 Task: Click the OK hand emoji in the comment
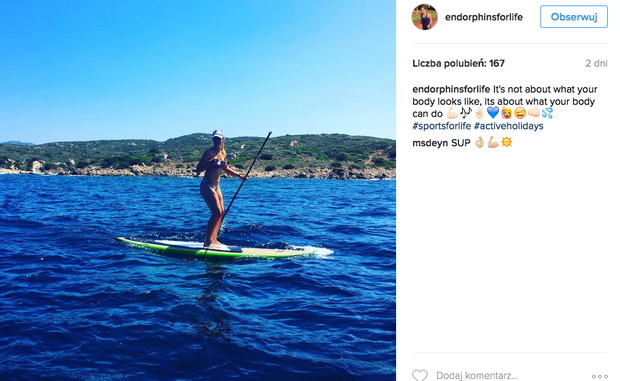tap(479, 142)
